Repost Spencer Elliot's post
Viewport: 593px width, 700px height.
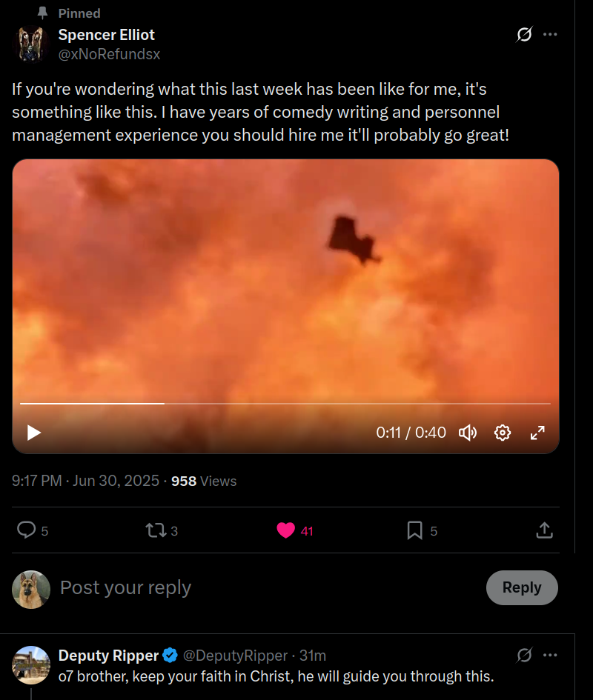(156, 530)
